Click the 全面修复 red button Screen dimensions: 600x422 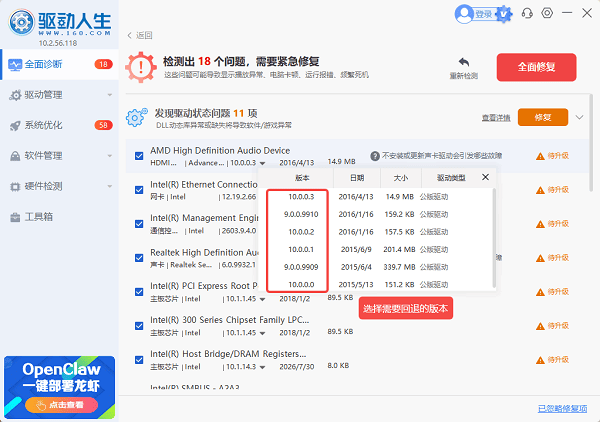coord(536,67)
